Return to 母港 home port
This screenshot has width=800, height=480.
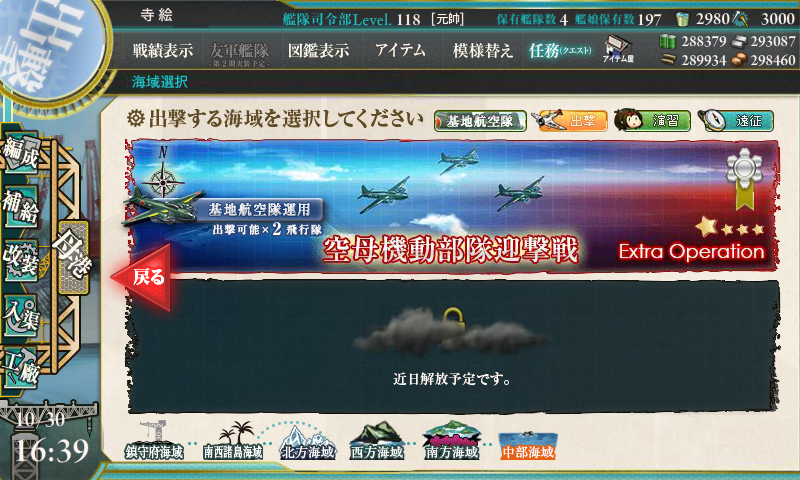(74, 257)
